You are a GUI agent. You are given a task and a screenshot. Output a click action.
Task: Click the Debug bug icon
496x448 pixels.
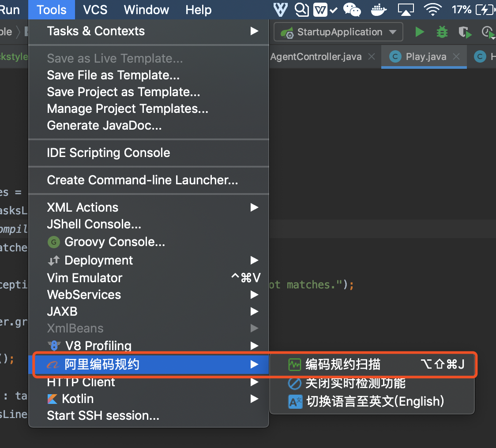pyautogui.click(x=442, y=32)
